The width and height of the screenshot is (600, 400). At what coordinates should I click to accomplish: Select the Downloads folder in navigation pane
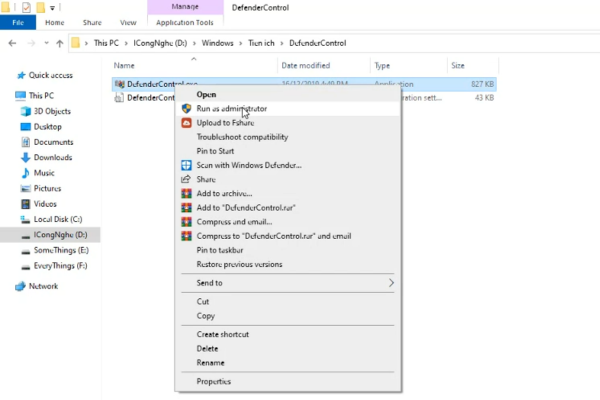(x=53, y=157)
